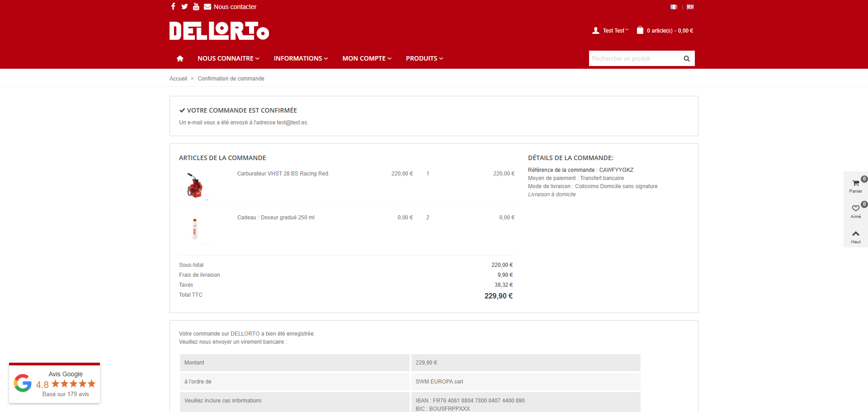
Task: Open the Produits menu
Action: point(424,58)
